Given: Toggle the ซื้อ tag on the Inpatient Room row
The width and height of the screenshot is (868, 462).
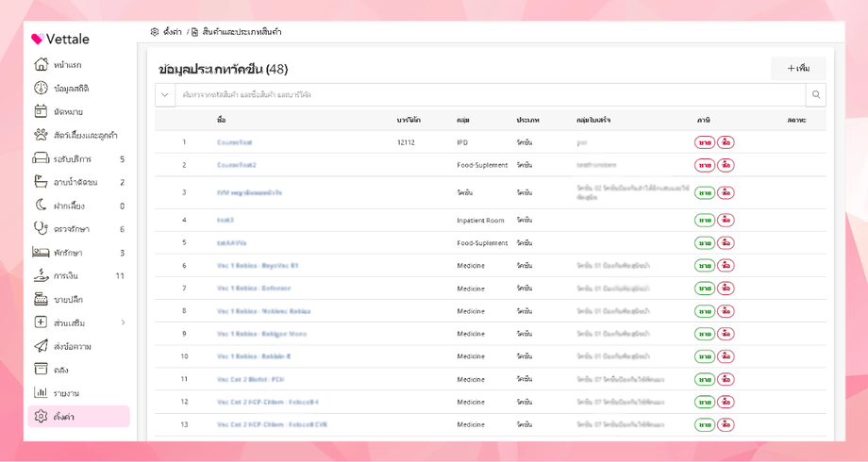Looking at the screenshot, I should (726, 221).
